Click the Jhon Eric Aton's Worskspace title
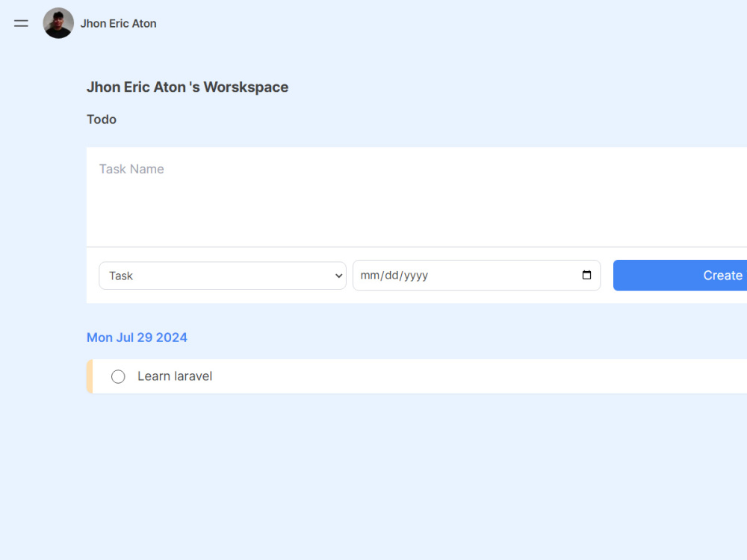This screenshot has width=747, height=560. tap(187, 87)
